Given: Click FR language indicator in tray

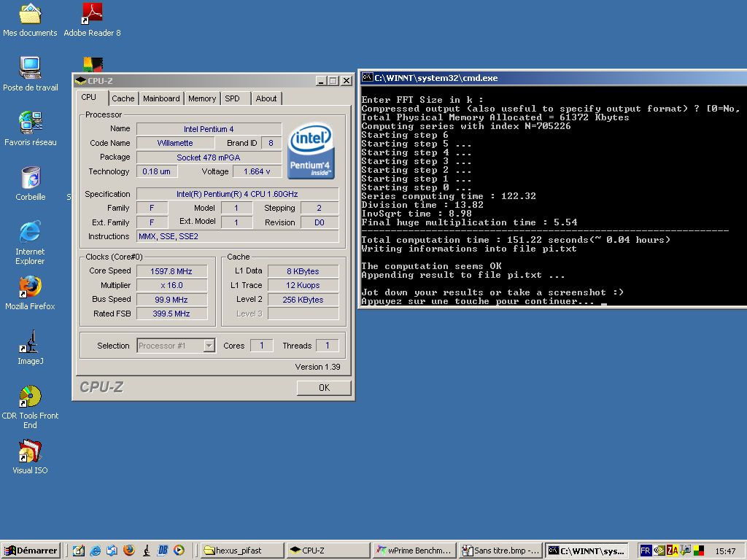Looking at the screenshot, I should pyautogui.click(x=645, y=551).
